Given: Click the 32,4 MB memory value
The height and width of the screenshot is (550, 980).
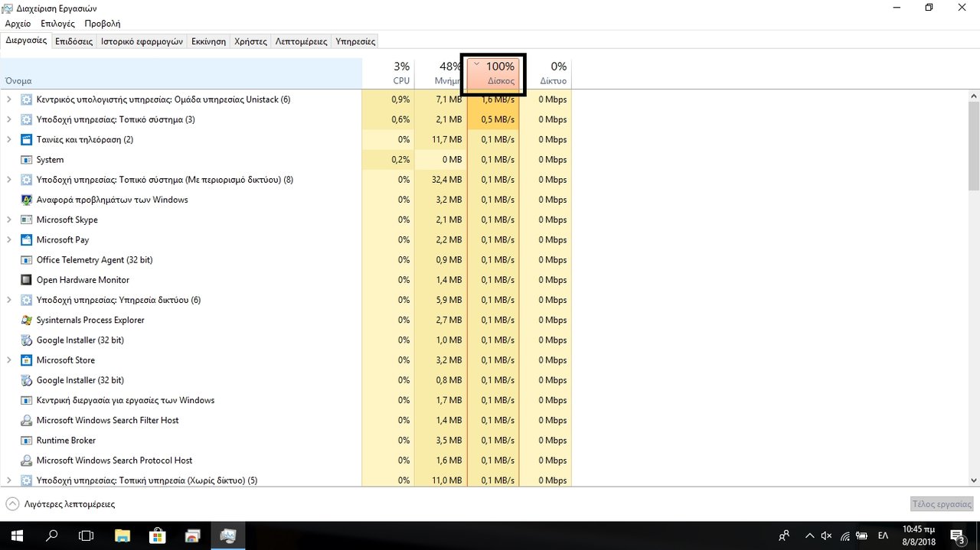Looking at the screenshot, I should pos(447,180).
